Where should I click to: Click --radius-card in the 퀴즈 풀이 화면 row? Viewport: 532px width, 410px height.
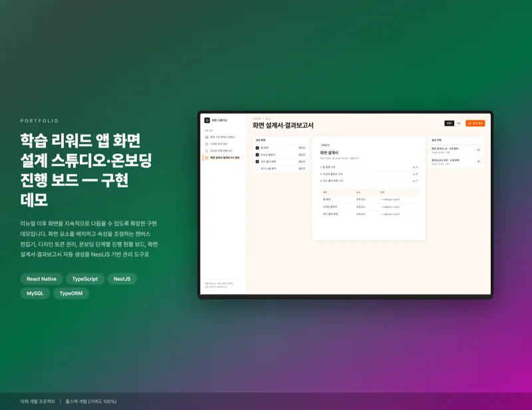[390, 215]
